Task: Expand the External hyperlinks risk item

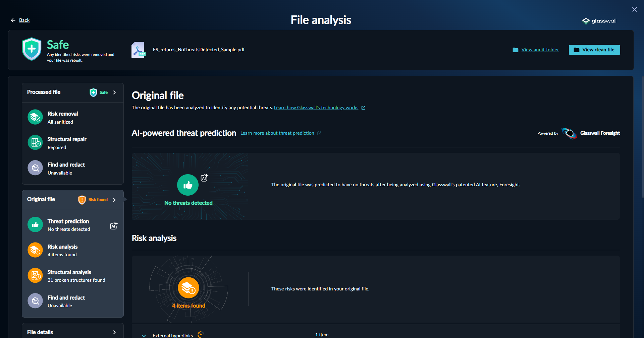Action: [x=144, y=335]
